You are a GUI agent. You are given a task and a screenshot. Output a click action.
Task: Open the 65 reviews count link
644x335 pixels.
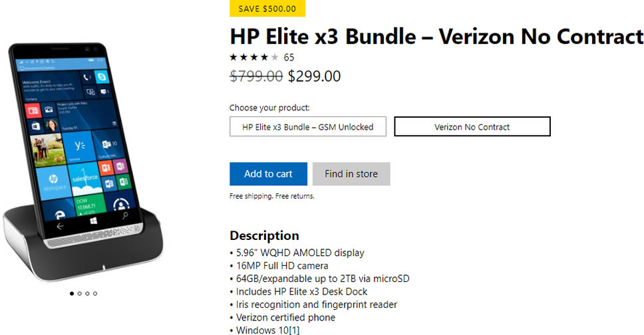(x=289, y=57)
